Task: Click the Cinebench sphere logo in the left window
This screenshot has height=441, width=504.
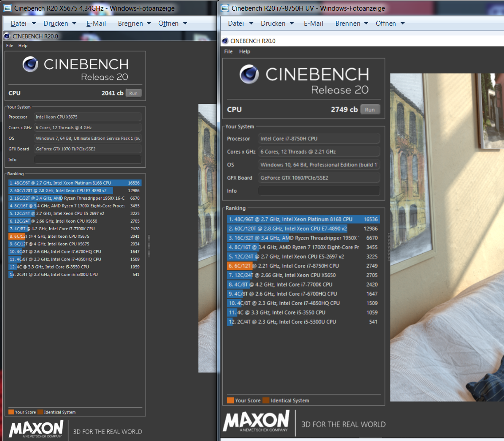Action: coord(30,64)
